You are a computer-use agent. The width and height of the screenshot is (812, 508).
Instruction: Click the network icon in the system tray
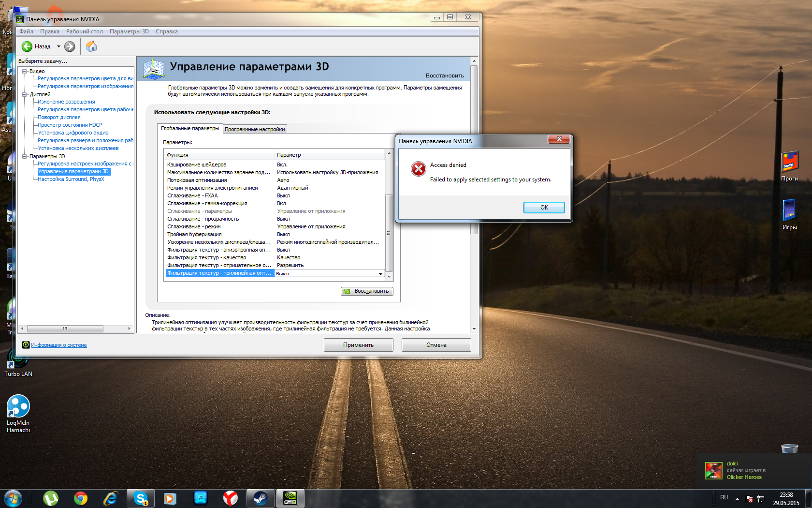(761, 499)
